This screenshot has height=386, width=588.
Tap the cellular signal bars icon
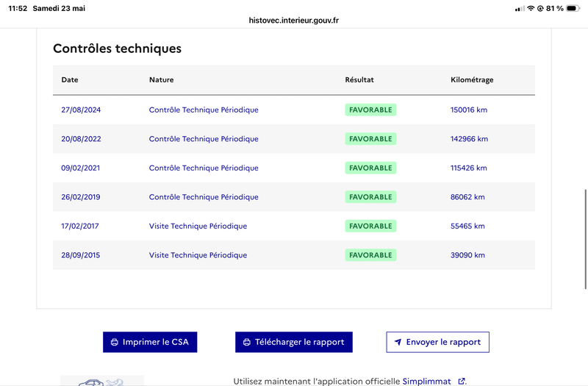coord(520,8)
